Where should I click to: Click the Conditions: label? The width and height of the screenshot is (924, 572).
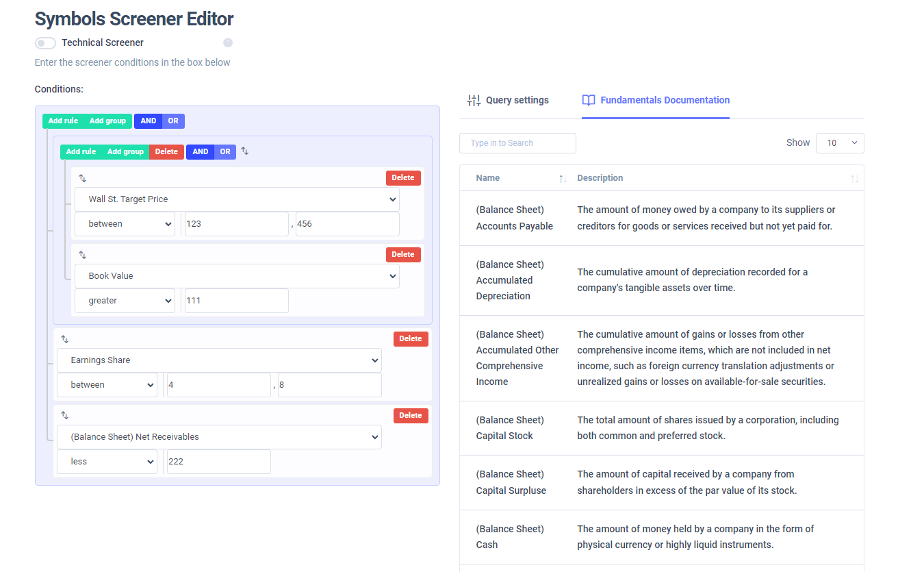[x=59, y=89]
